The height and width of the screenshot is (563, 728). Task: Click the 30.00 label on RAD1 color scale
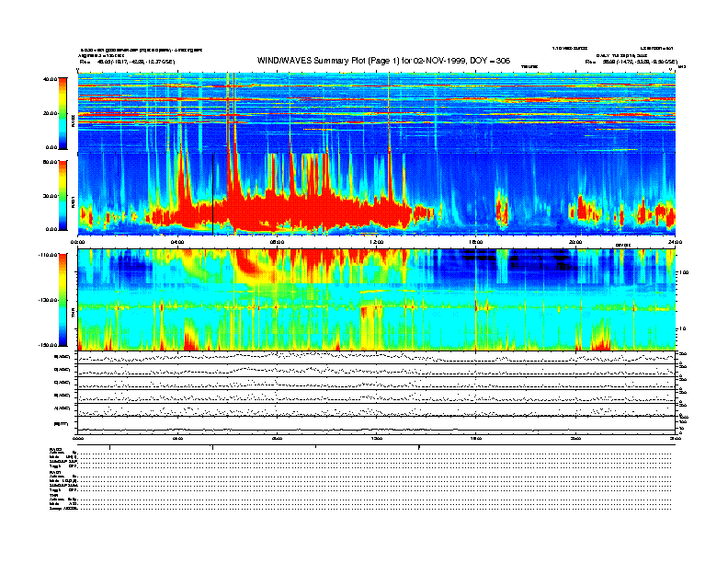[50, 196]
